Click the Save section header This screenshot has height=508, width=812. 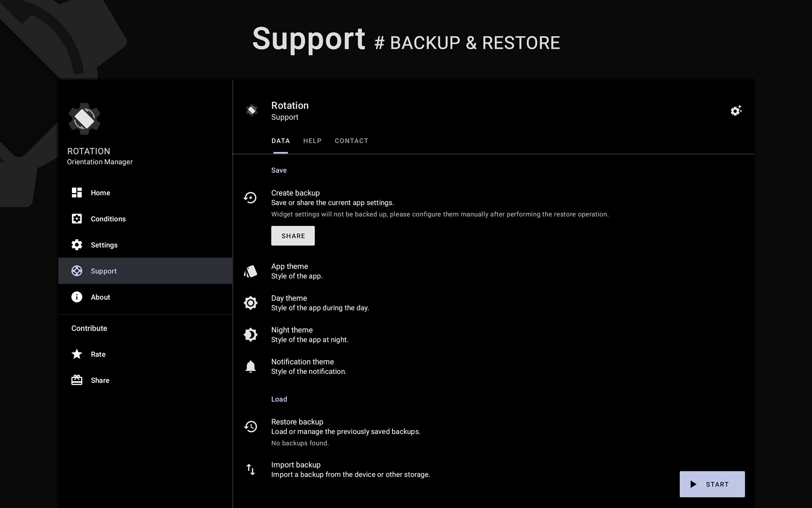tap(279, 170)
